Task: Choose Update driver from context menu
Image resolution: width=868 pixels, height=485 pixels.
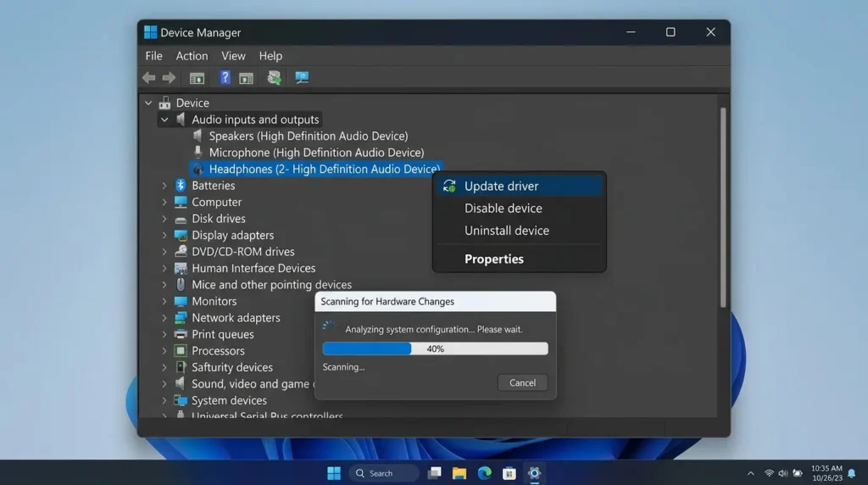Action: 520,186
